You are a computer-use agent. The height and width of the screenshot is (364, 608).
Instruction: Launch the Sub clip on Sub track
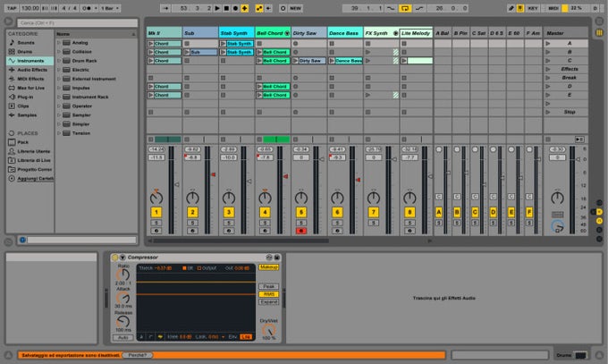click(x=187, y=52)
